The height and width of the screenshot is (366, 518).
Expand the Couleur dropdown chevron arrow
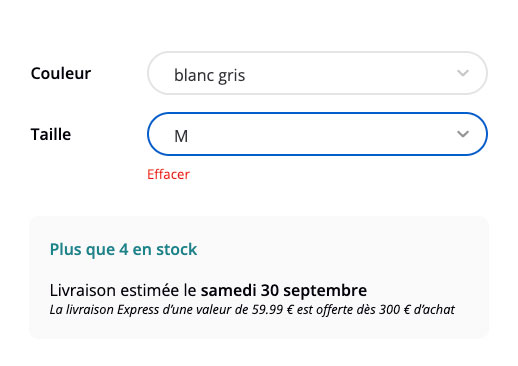[x=463, y=73]
